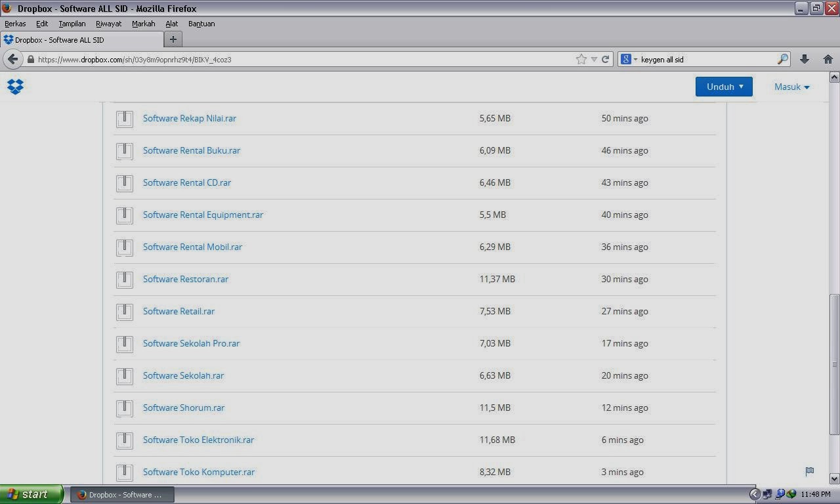
Task: Click the padlock site identity icon
Action: [x=30, y=59]
